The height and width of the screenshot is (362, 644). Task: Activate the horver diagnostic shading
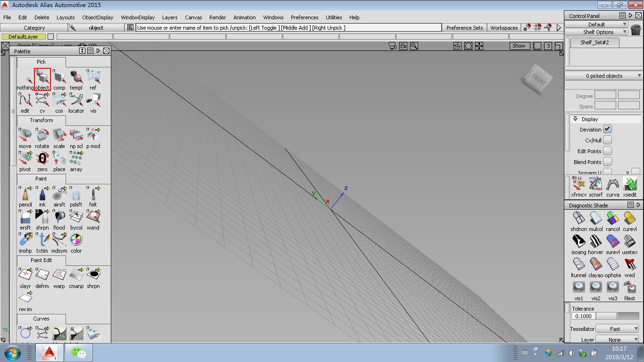pyautogui.click(x=595, y=241)
